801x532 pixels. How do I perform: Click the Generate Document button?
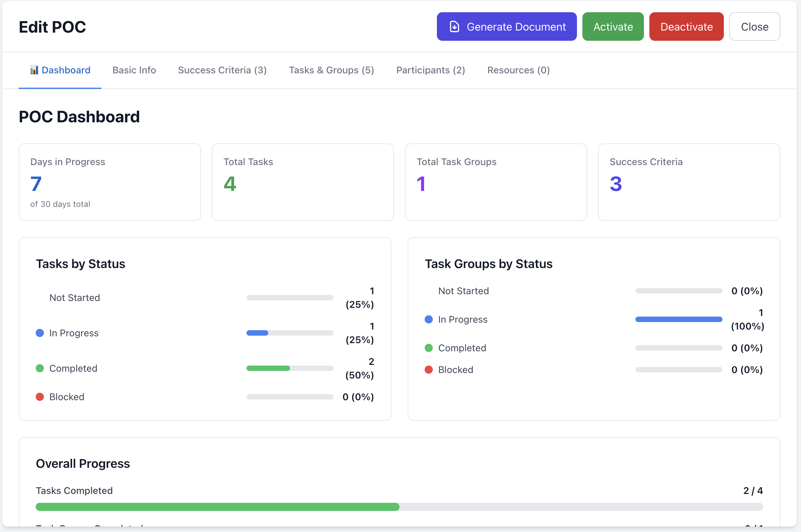click(506, 26)
